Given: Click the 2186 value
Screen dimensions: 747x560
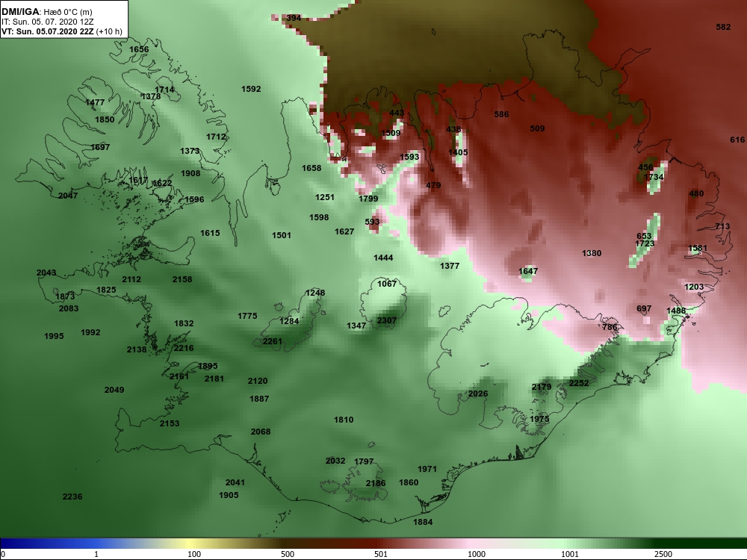Looking at the screenshot, I should coord(376,483).
